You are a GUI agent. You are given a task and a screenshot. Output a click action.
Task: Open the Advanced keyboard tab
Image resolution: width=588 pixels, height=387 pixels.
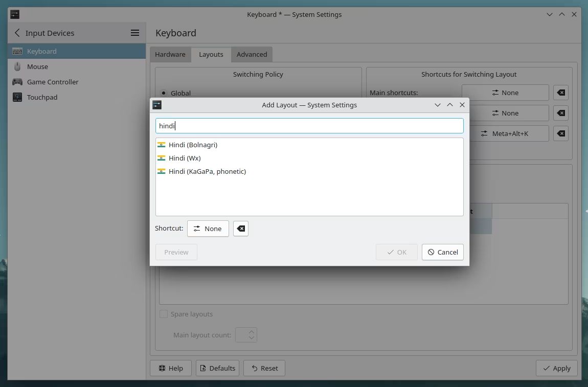pos(252,54)
